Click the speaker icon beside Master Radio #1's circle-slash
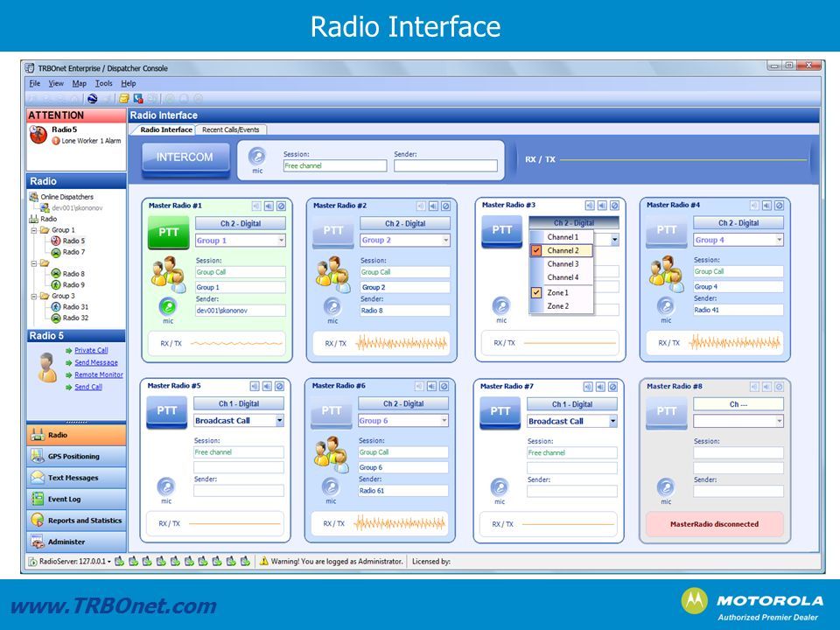840x630 pixels. point(269,206)
